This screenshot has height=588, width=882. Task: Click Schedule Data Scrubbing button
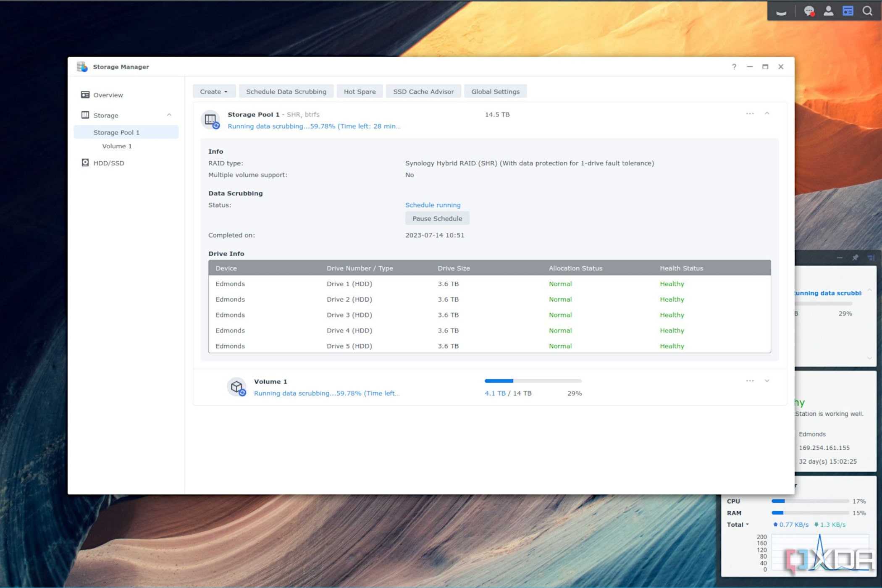(286, 92)
